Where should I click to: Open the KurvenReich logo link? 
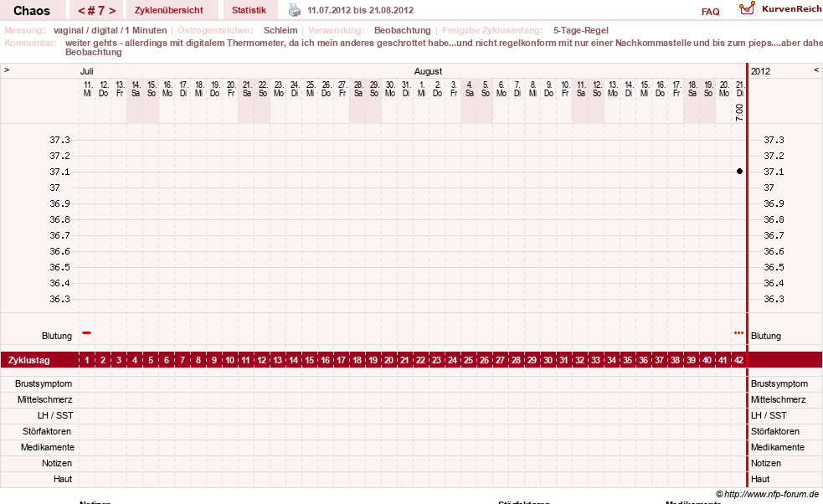coord(780,9)
